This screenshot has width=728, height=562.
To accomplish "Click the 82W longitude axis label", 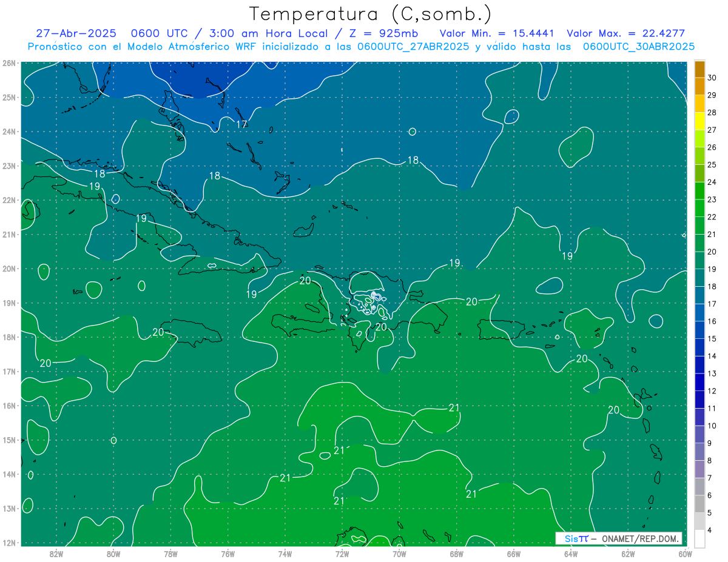I will [x=56, y=553].
